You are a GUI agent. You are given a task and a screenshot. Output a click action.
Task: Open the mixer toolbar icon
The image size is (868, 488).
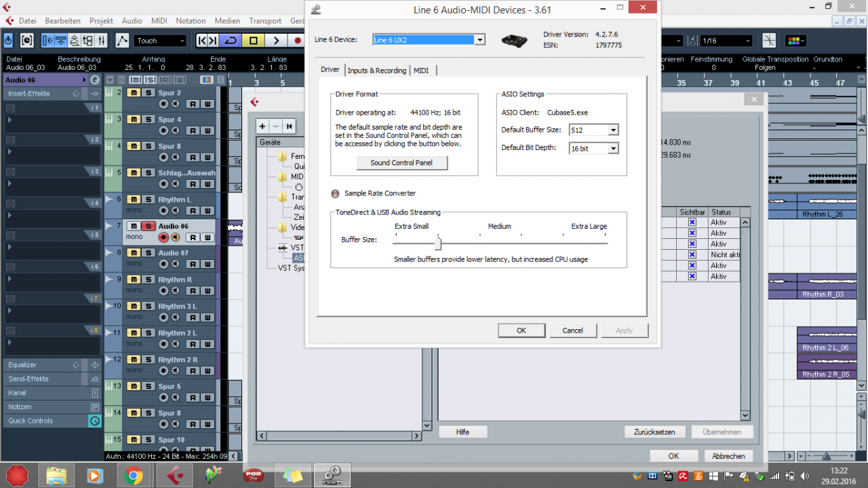coord(102,41)
